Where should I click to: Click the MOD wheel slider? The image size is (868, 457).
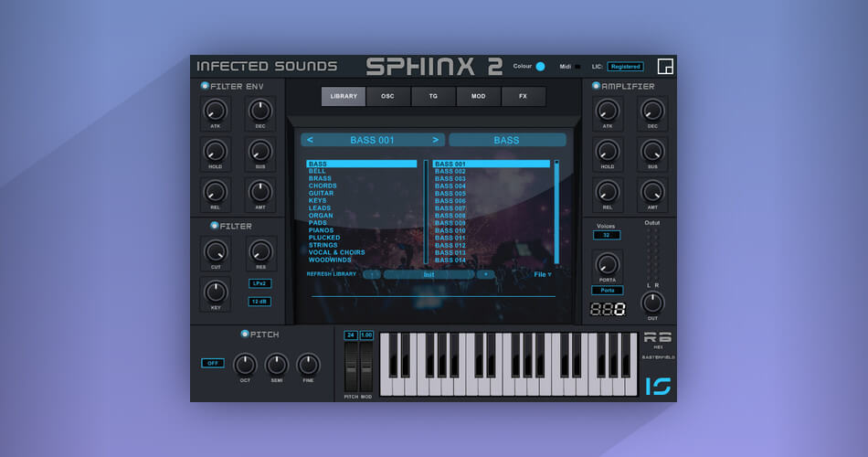tap(366, 367)
